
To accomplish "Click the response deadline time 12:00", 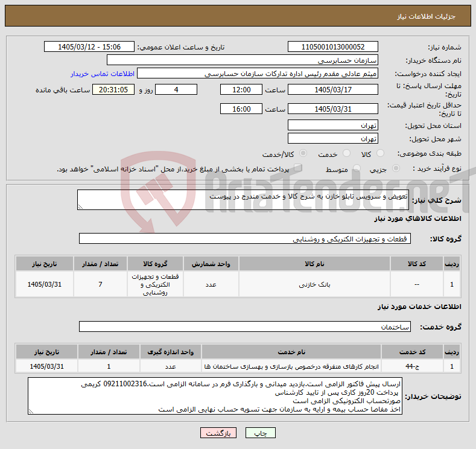I will 241,89.
